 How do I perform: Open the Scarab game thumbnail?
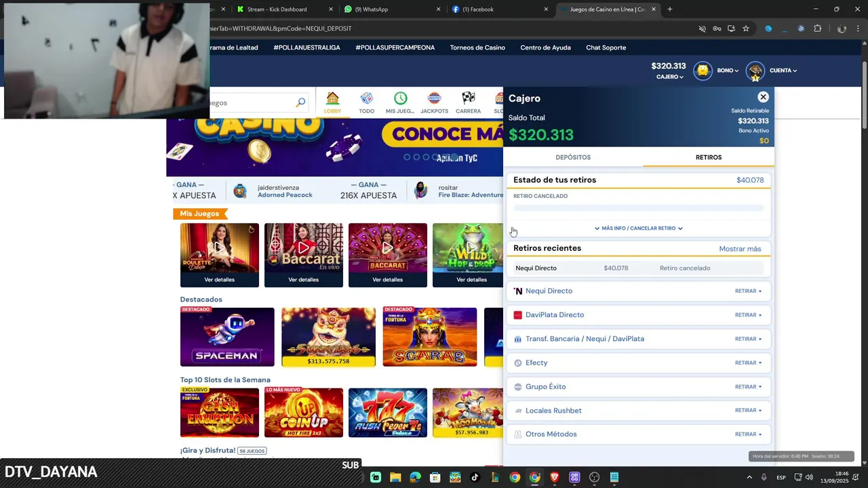click(x=429, y=337)
